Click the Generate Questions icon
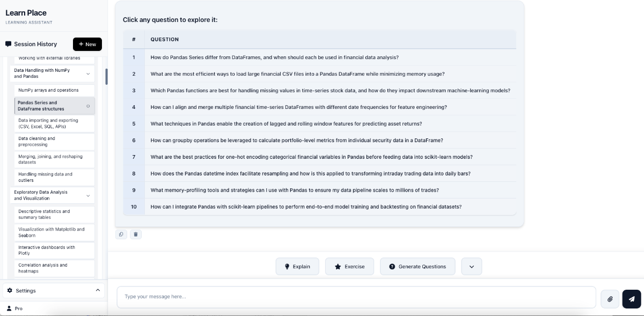 [393, 266]
